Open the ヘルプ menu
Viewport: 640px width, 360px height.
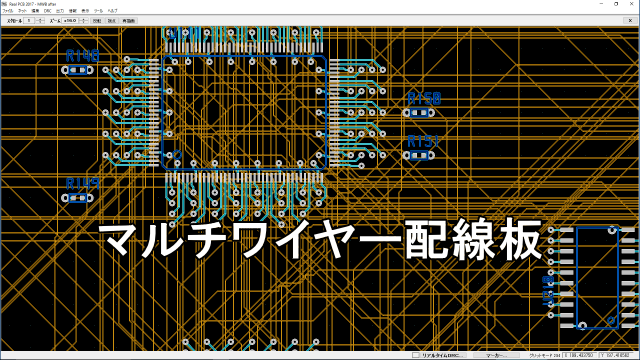112,11
